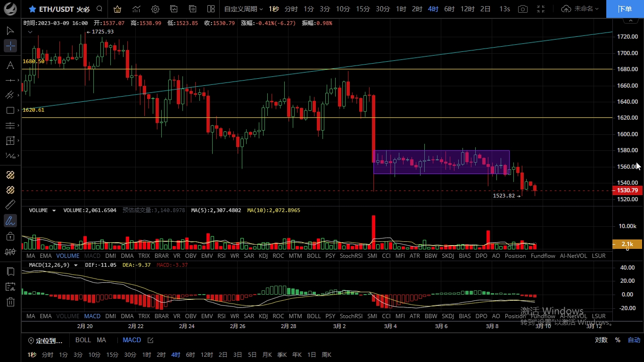The width and height of the screenshot is (644, 362).
Task: Open the VOLUME indicator dropdown arrow
Action: click(x=54, y=211)
